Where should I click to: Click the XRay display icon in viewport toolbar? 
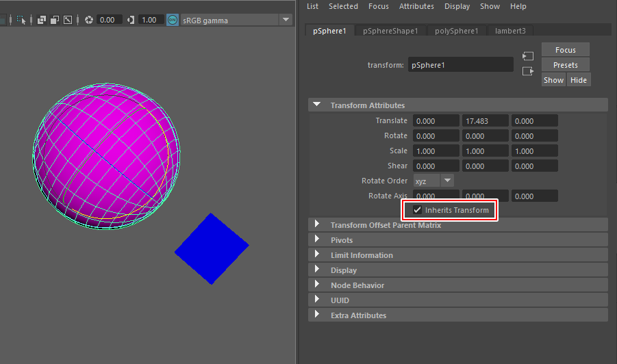pyautogui.click(x=42, y=20)
